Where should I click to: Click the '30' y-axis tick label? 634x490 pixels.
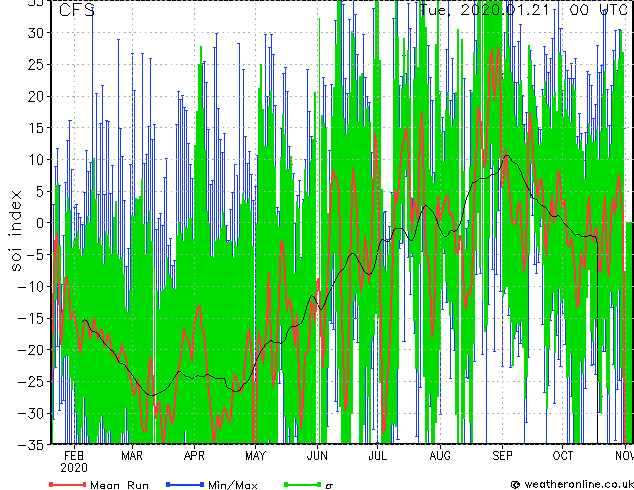36,33
